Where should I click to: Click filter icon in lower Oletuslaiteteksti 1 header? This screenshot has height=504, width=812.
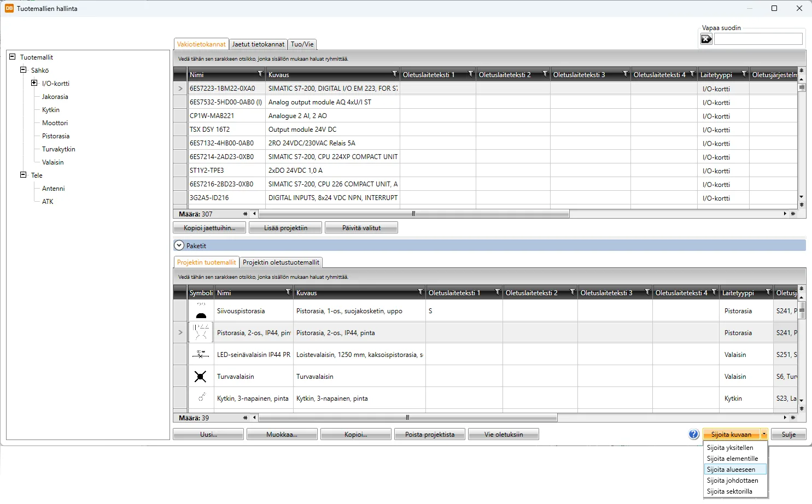[497, 292]
